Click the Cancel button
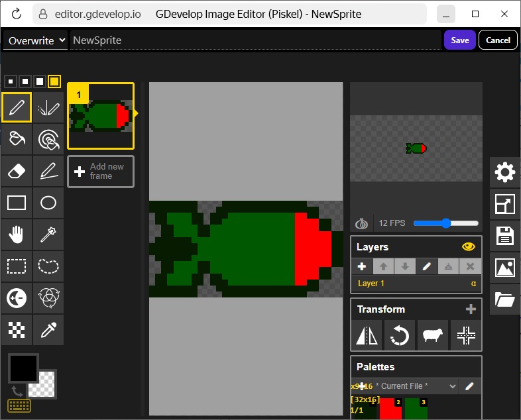This screenshot has width=521, height=420. (x=498, y=40)
